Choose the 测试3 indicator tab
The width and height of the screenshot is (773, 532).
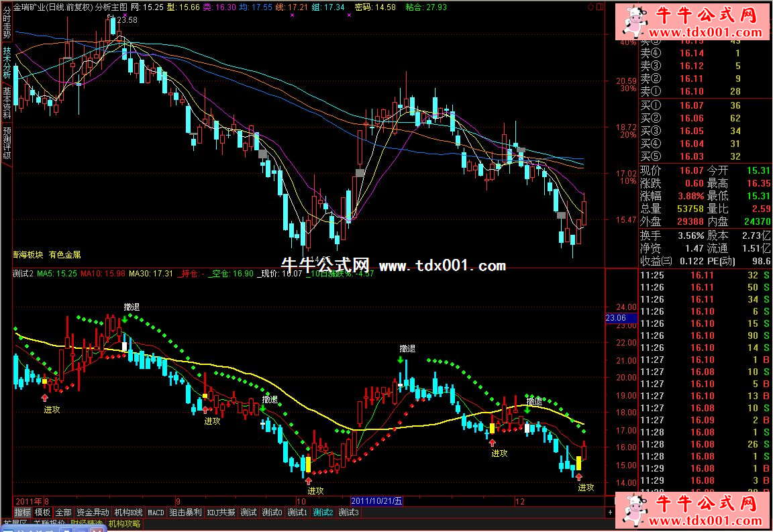click(x=348, y=513)
